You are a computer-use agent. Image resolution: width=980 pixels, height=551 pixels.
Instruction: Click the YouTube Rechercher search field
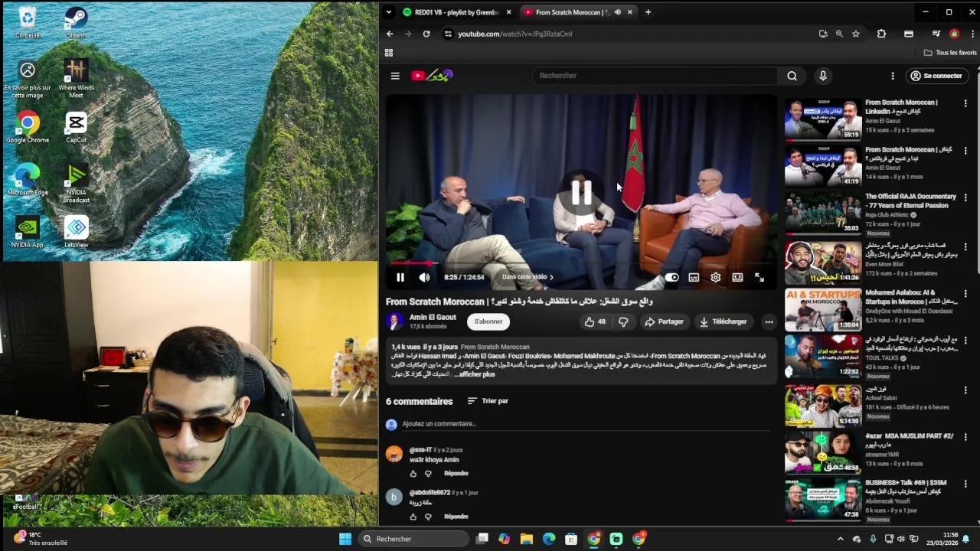(x=655, y=76)
